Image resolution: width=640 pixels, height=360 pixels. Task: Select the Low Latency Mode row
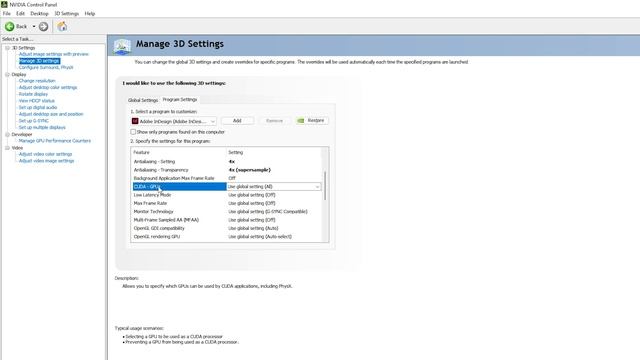click(227, 195)
